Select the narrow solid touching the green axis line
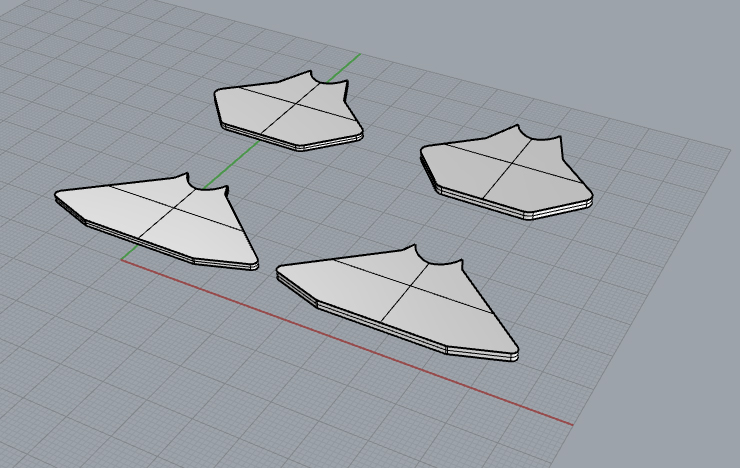Image resolution: width=740 pixels, height=468 pixels. coord(288,113)
